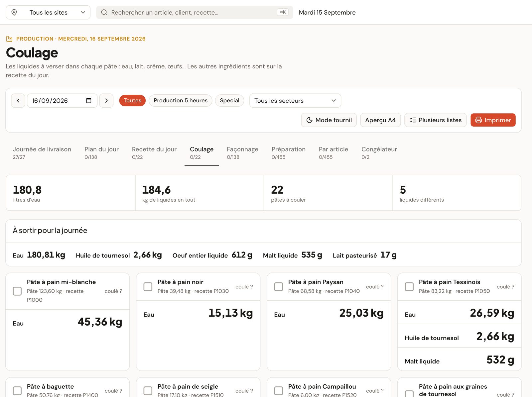Go to previous day arrow

[18, 101]
